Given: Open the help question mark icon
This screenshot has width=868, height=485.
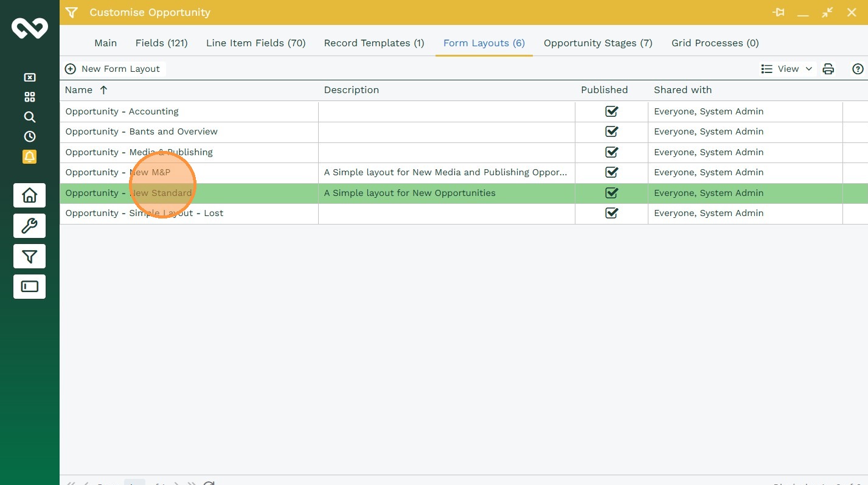Looking at the screenshot, I should (x=858, y=69).
